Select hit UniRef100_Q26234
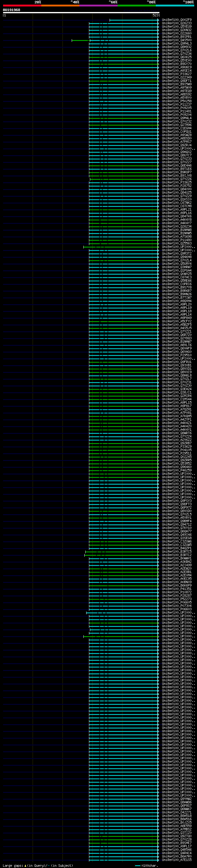The image size is (197, 868). pyautogui.click(x=177, y=226)
